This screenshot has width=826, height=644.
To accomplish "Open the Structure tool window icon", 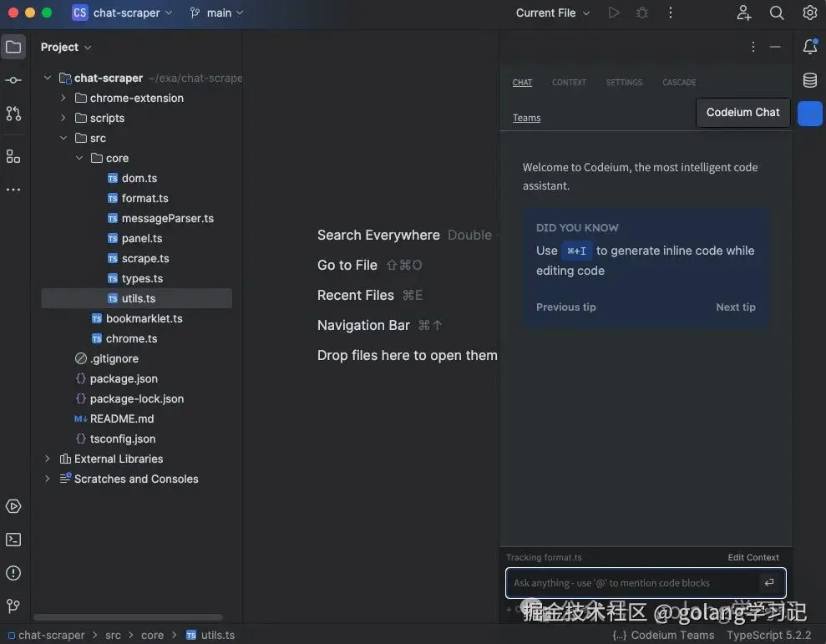I will [13, 156].
